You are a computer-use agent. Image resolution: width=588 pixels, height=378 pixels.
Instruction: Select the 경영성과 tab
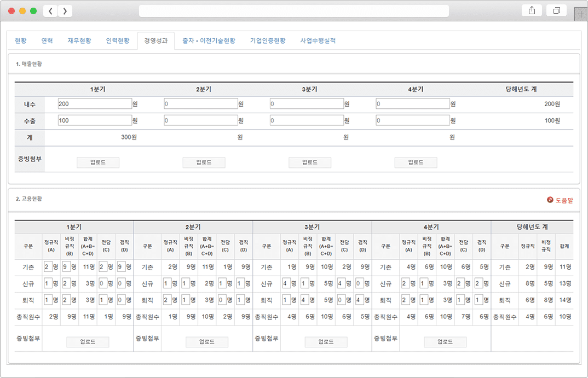[155, 41]
